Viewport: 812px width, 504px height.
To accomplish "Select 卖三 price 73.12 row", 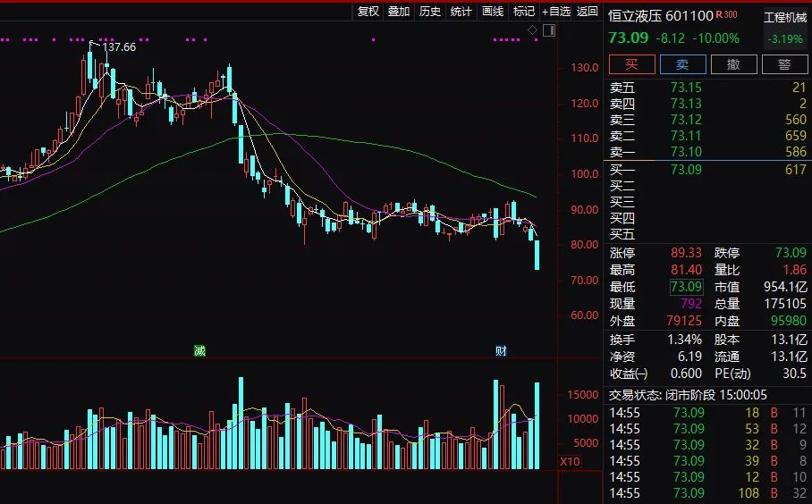I will click(x=707, y=120).
